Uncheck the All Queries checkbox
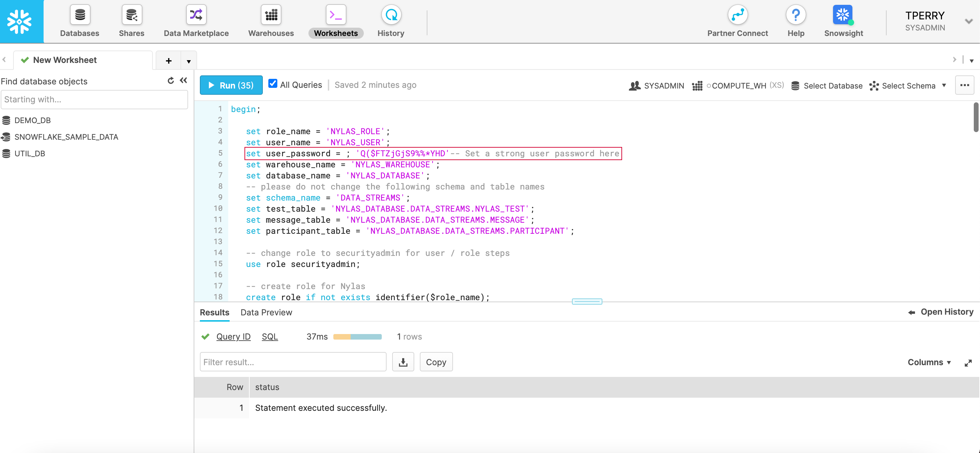980x453 pixels. [273, 84]
